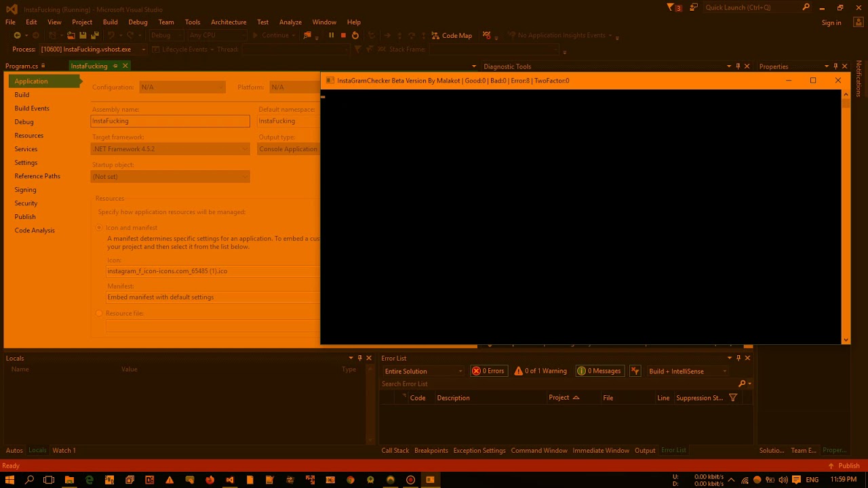Click the Save All toolbar icon
The width and height of the screenshot is (868, 488).
(x=94, y=35)
